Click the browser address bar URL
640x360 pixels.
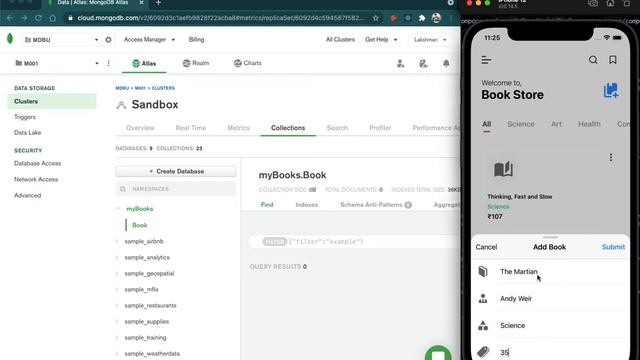pos(220,18)
